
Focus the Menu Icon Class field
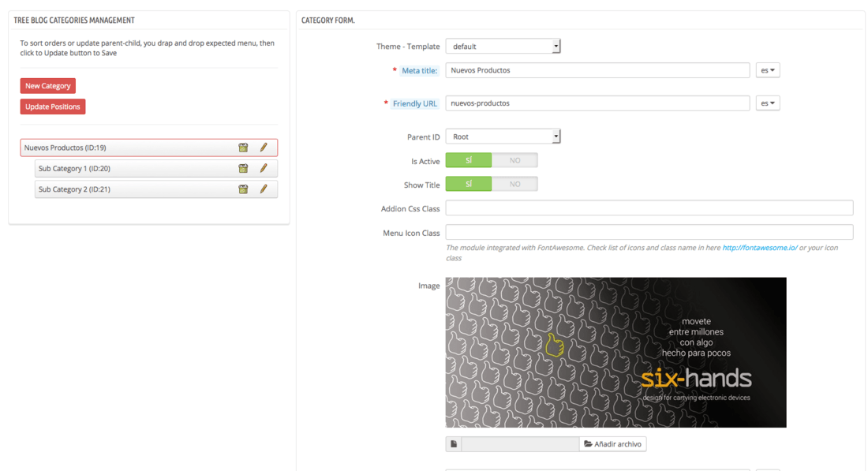[x=649, y=232]
